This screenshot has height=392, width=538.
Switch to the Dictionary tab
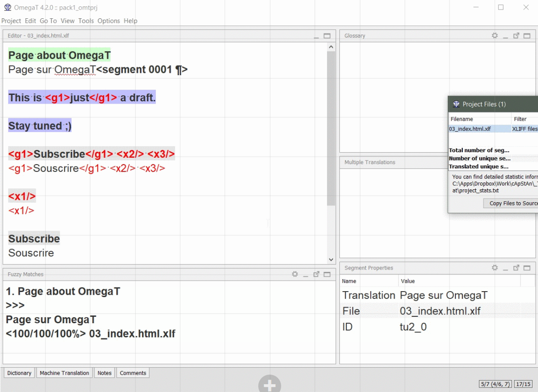(x=19, y=373)
